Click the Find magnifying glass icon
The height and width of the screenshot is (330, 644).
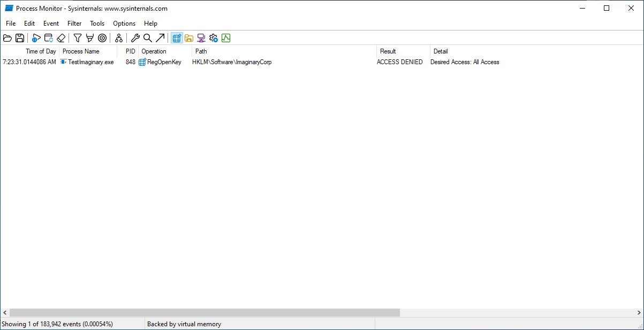click(x=148, y=38)
